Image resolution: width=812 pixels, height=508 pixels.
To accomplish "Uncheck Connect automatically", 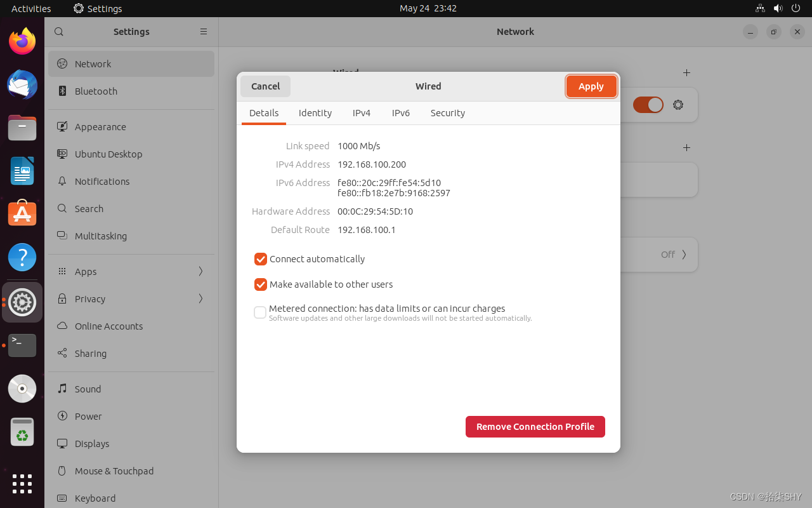I will (260, 259).
